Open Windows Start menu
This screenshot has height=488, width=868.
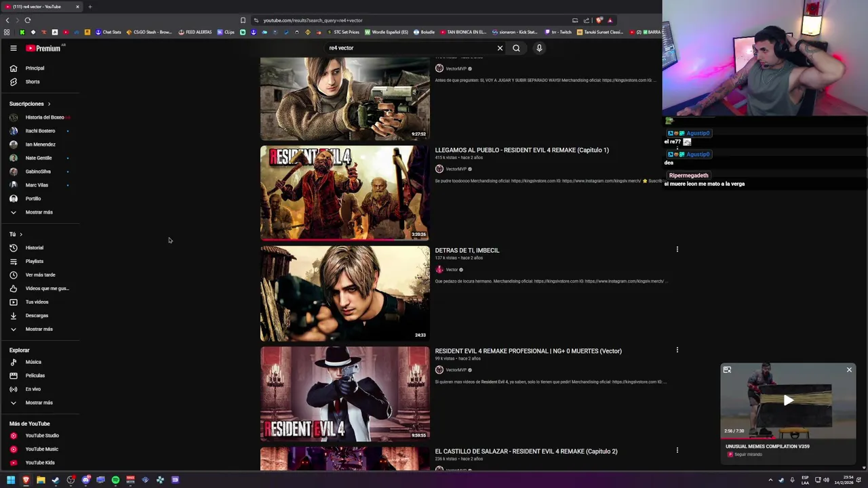10,480
